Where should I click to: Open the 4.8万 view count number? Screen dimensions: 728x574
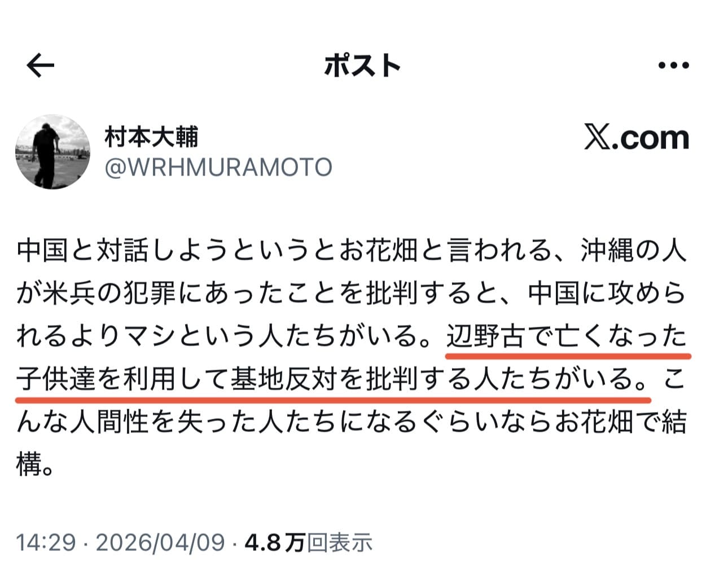275,542
